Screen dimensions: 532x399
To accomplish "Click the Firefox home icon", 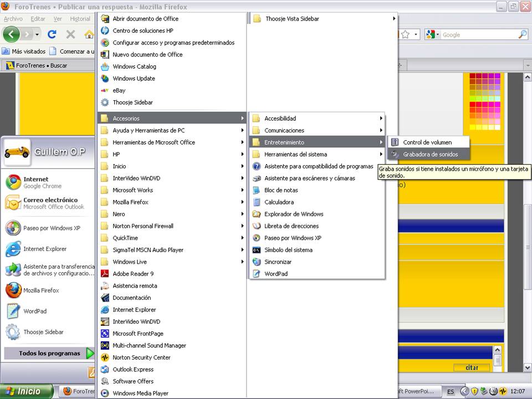I will tap(89, 34).
